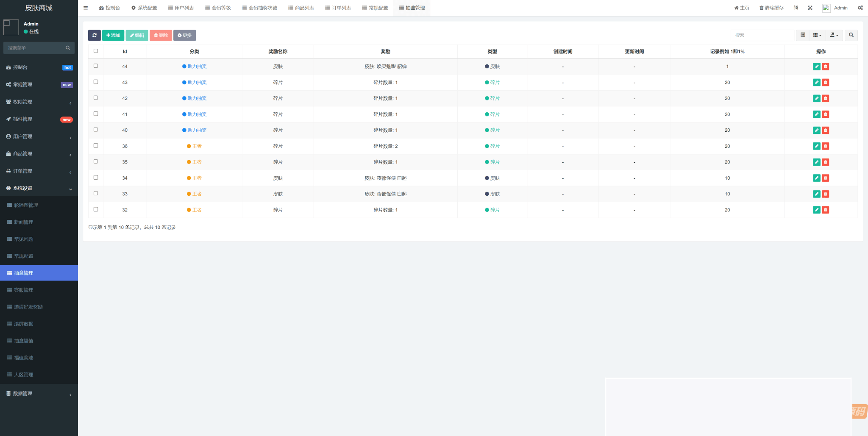The image size is (868, 436).
Task: Click delete icon for row Id 32
Action: (825, 210)
